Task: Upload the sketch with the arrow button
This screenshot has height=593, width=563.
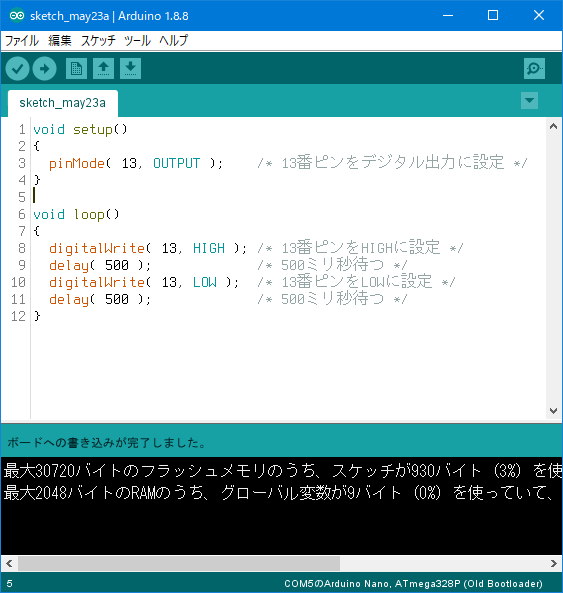Action: (45, 69)
